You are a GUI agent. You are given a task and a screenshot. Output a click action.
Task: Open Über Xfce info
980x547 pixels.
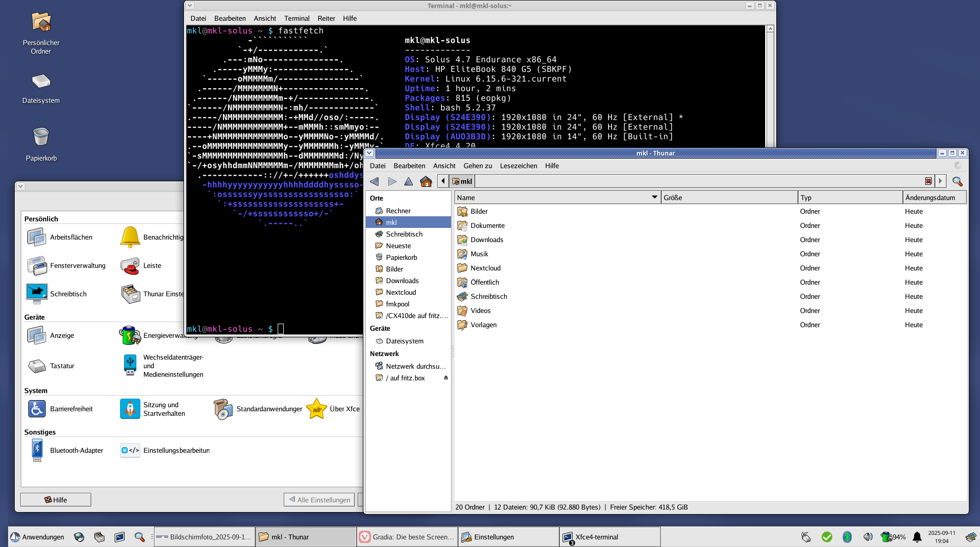(333, 409)
